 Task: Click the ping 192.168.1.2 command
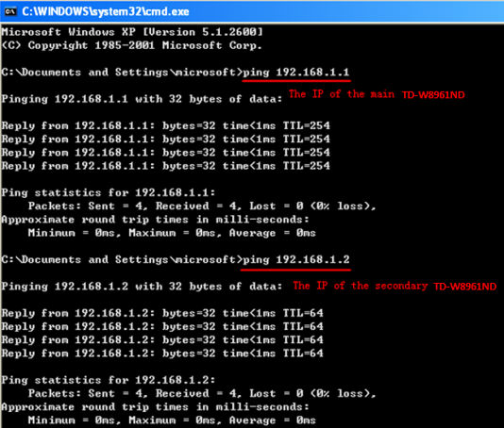click(296, 259)
